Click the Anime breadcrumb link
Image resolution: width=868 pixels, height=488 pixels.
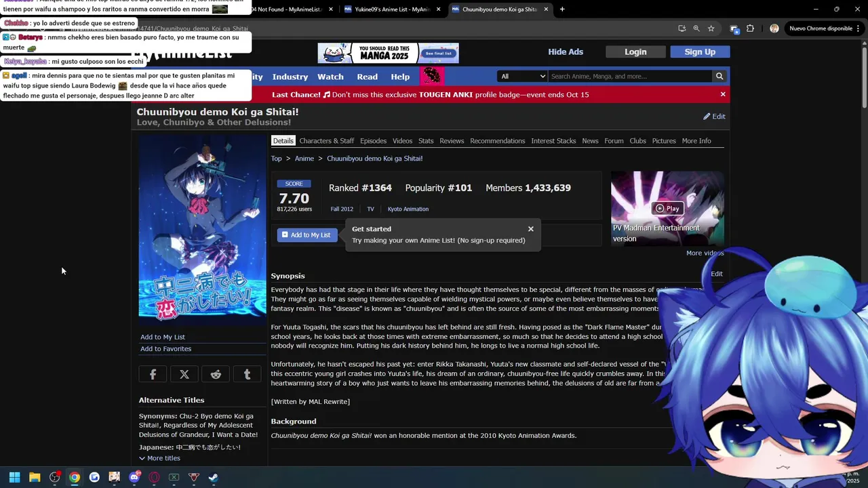pos(304,159)
